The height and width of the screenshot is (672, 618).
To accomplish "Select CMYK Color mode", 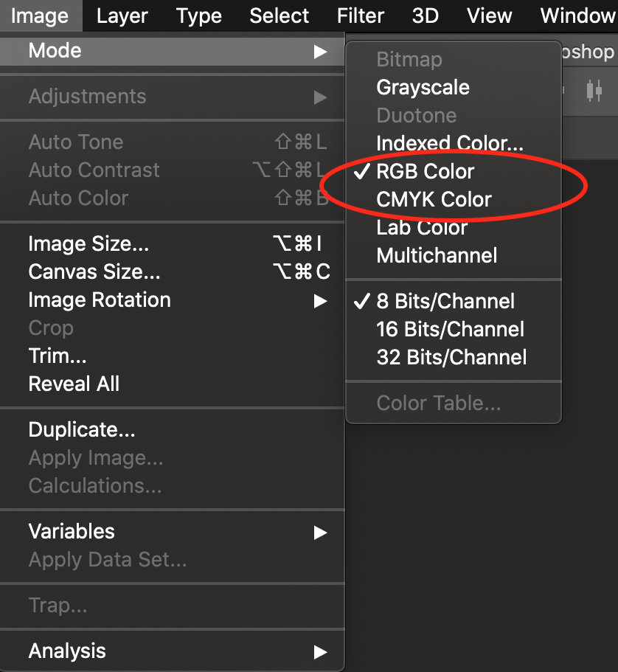I will click(434, 199).
